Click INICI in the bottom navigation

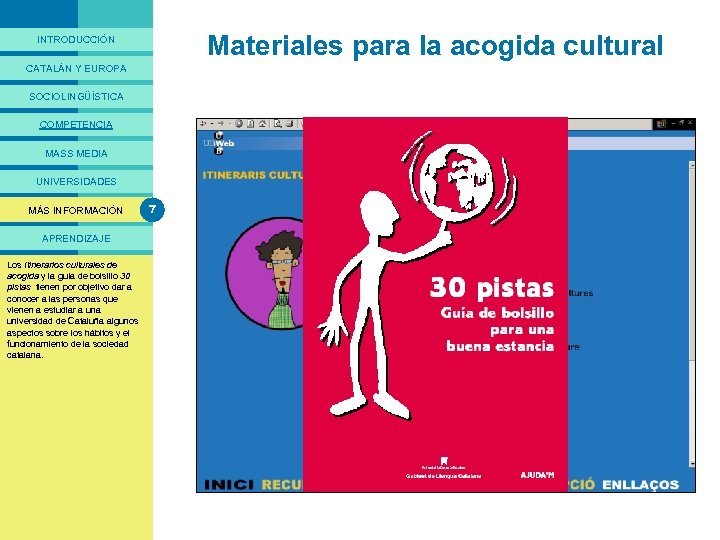point(229,484)
